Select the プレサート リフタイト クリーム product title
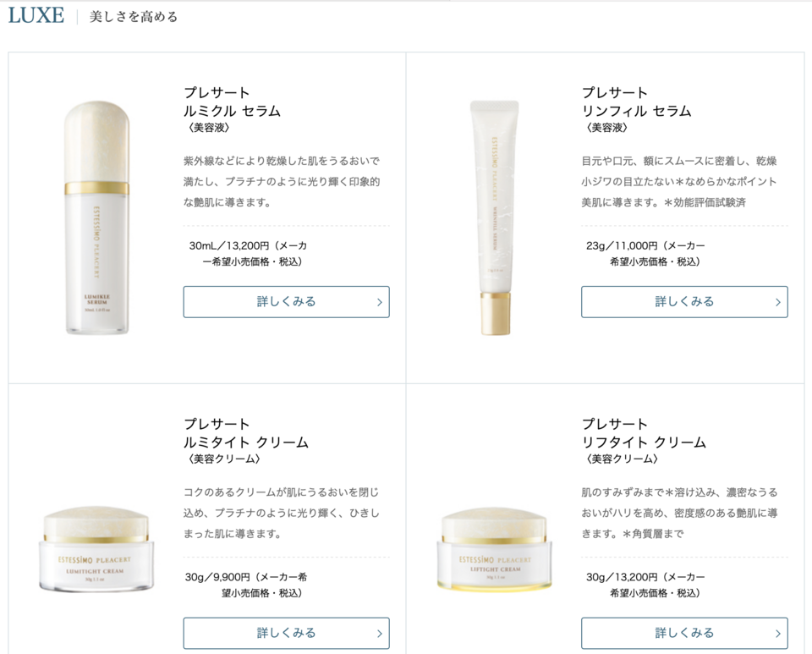 pos(644,433)
